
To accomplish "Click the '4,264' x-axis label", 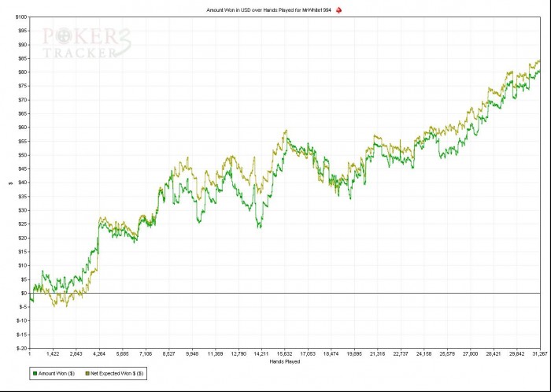I will tap(99, 353).
